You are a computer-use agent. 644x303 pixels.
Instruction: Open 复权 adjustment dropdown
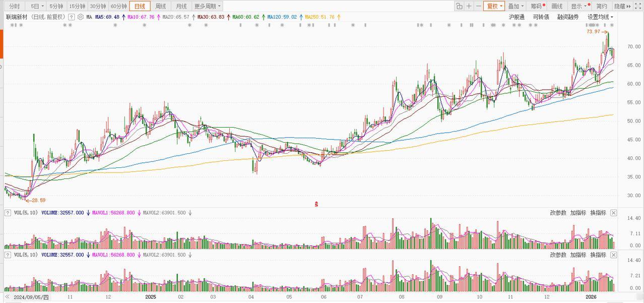click(x=494, y=6)
